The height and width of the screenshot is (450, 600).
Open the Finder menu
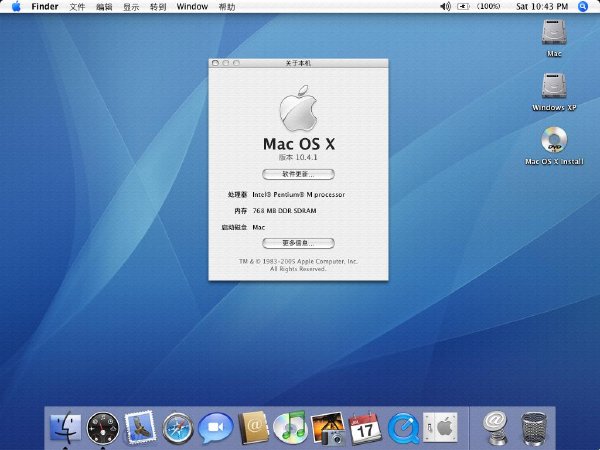[x=45, y=7]
